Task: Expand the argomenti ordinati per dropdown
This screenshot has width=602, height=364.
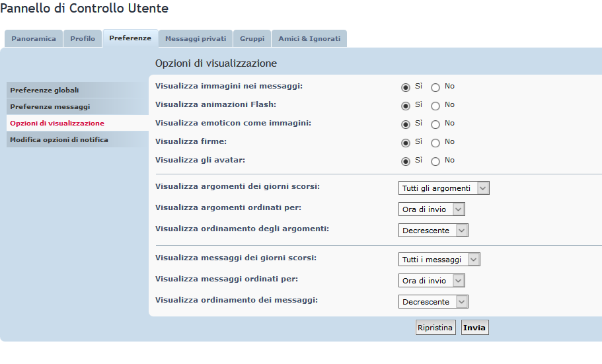Action: click(x=432, y=209)
